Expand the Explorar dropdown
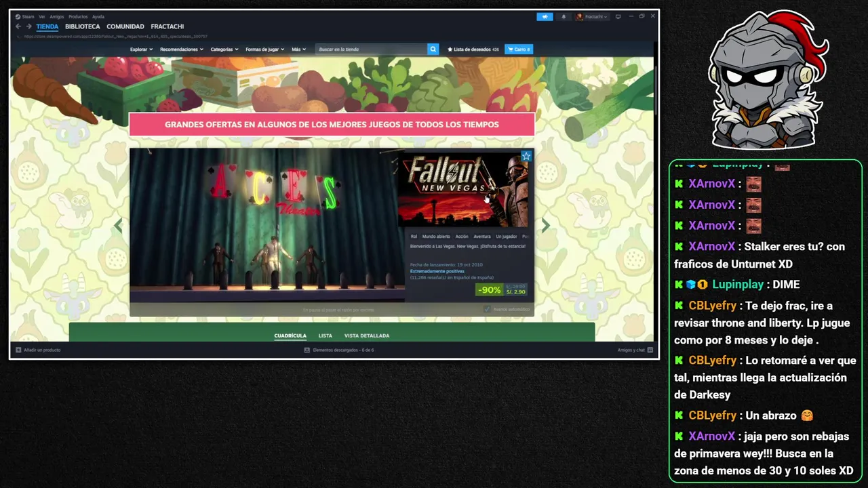Screen dimensions: 868x488 141,49
